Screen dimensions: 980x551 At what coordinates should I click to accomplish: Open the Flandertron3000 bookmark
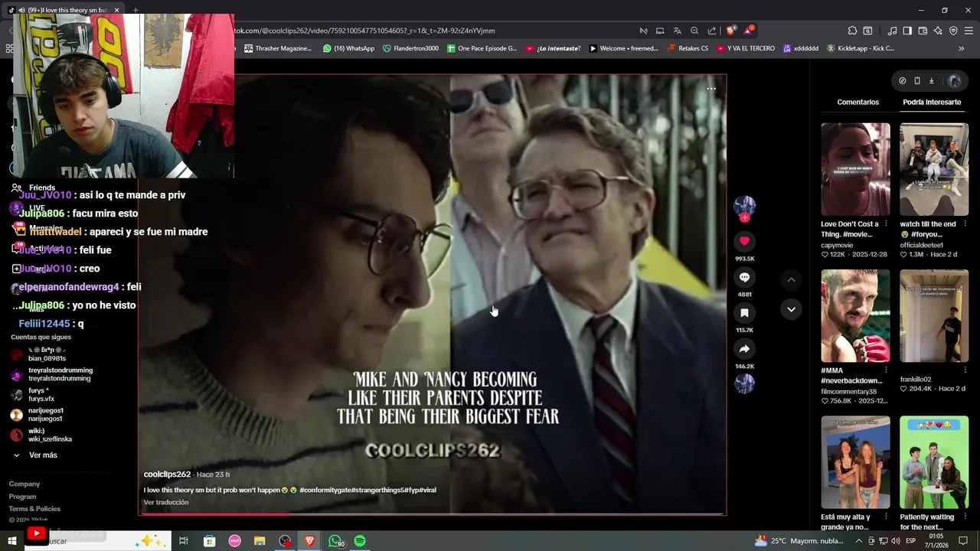pyautogui.click(x=411, y=48)
